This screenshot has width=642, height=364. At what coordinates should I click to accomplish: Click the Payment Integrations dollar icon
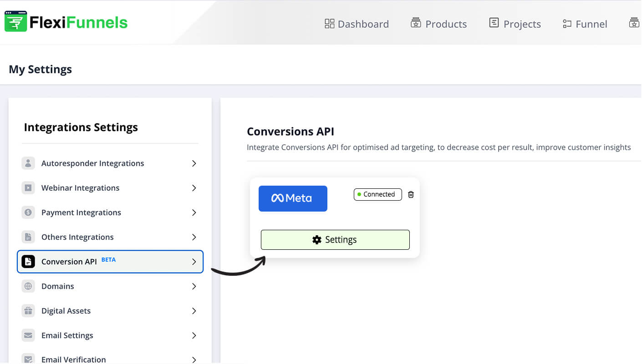pos(28,212)
